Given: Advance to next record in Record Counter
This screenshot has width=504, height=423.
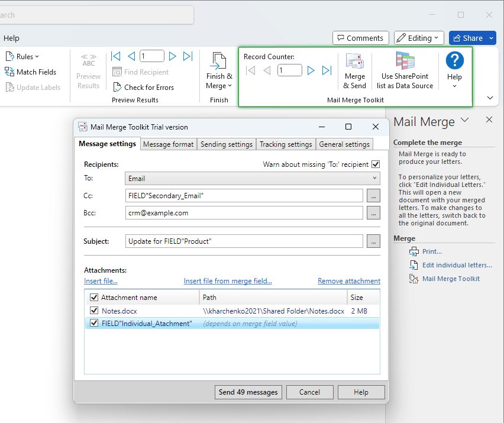Looking at the screenshot, I should click(311, 70).
